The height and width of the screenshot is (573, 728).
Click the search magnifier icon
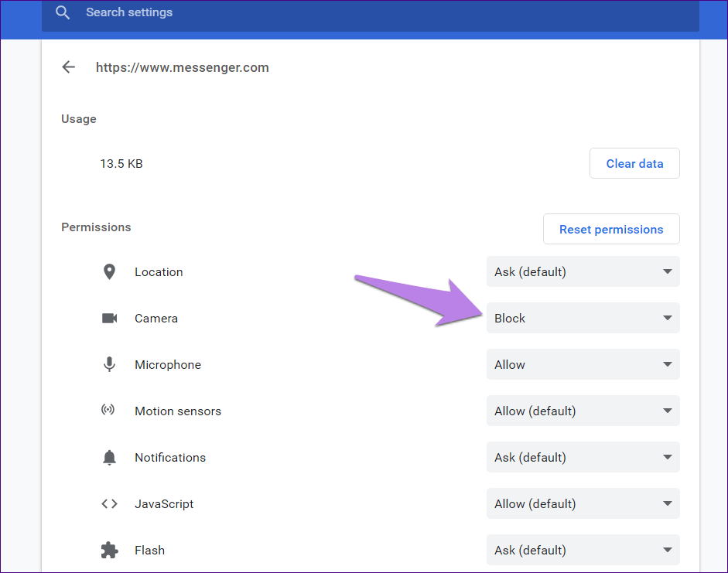63,12
